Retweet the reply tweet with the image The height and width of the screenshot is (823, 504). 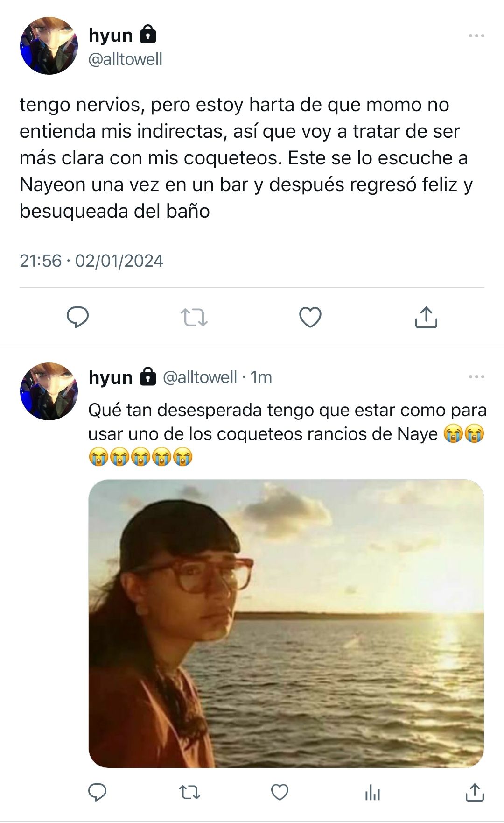(190, 792)
